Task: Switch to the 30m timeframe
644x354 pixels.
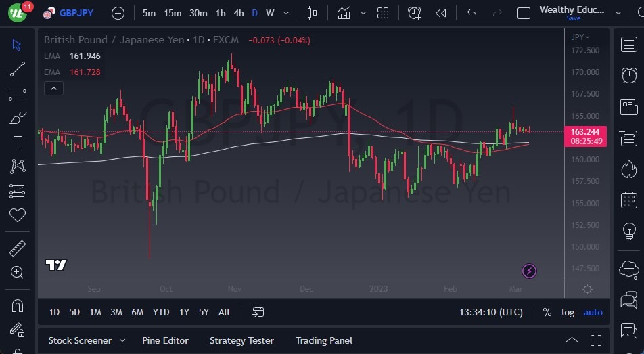Action: click(198, 13)
